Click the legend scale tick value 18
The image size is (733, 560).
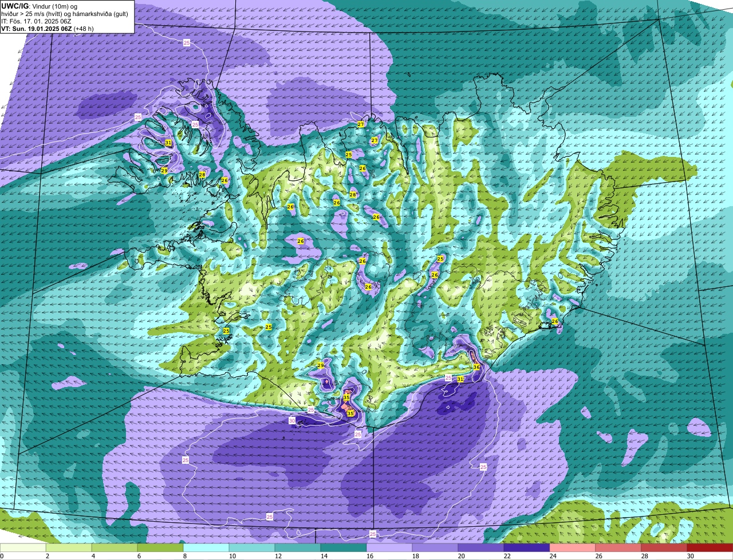click(x=415, y=556)
